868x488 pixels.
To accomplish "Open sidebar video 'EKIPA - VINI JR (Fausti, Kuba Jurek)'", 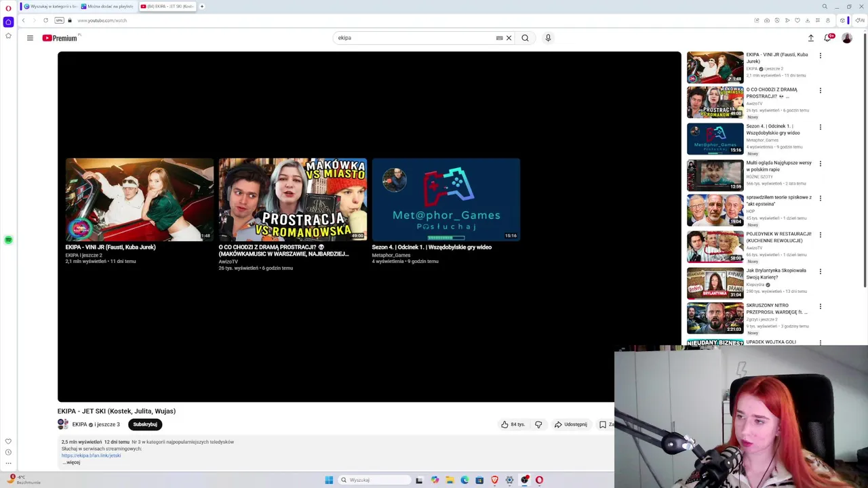I will (x=776, y=58).
